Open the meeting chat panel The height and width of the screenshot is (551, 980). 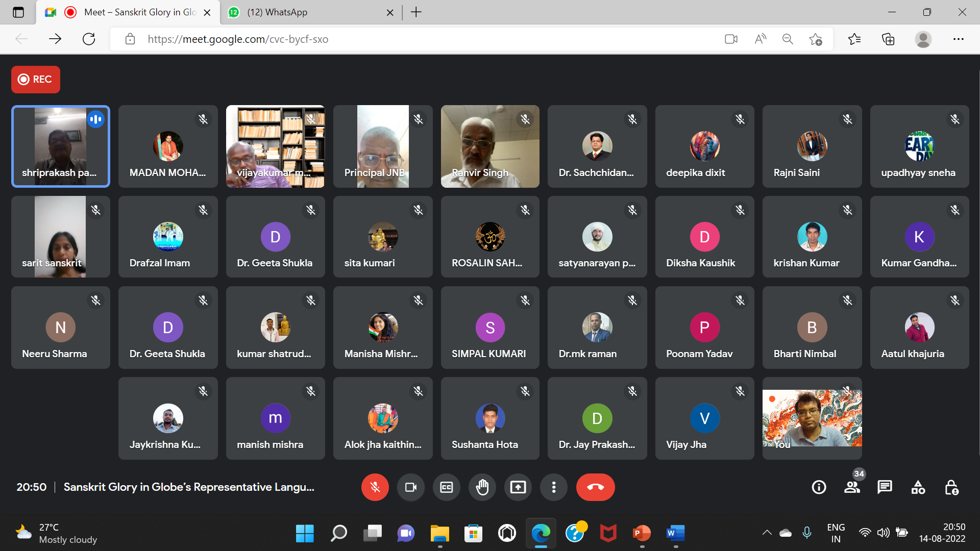pyautogui.click(x=885, y=487)
